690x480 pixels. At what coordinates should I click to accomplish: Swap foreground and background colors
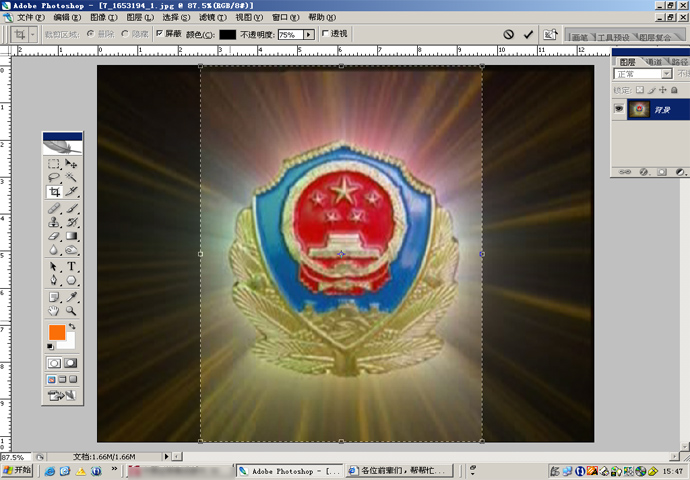tap(72, 326)
